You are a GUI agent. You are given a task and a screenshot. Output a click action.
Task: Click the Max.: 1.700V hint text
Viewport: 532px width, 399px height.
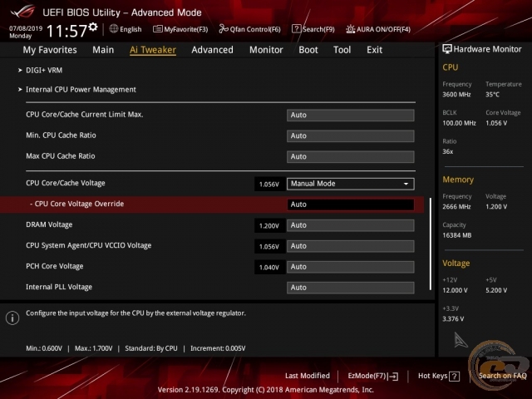click(x=94, y=348)
